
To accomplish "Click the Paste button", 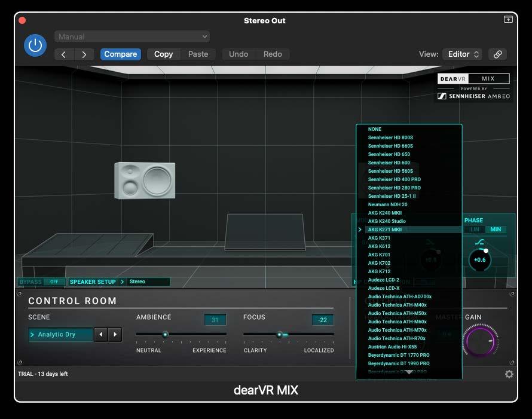I will point(198,54).
